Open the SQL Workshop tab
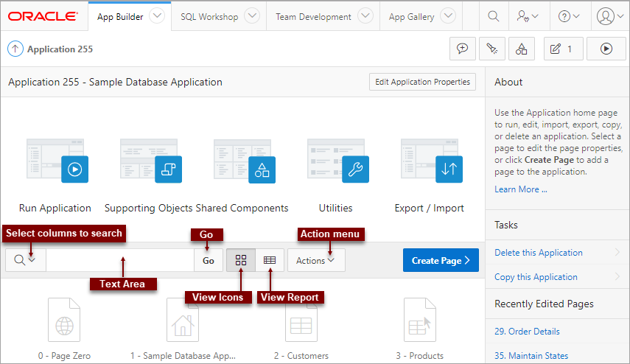This screenshot has width=630, height=364. [x=209, y=17]
